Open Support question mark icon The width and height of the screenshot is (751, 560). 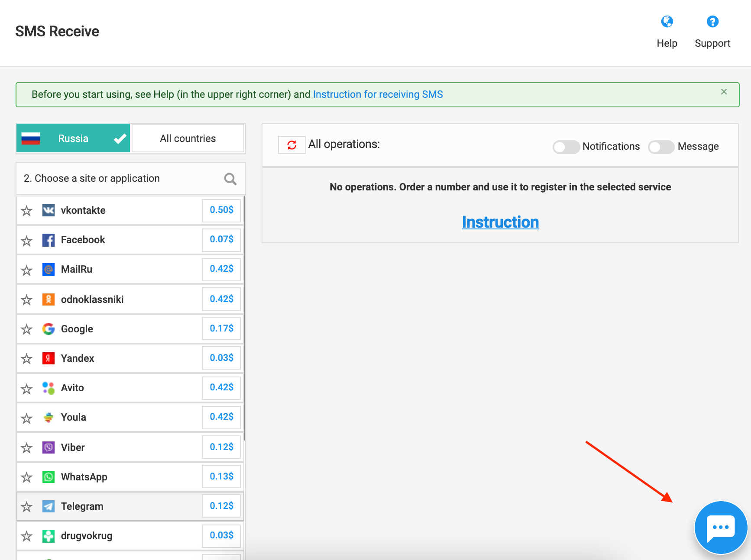712,22
